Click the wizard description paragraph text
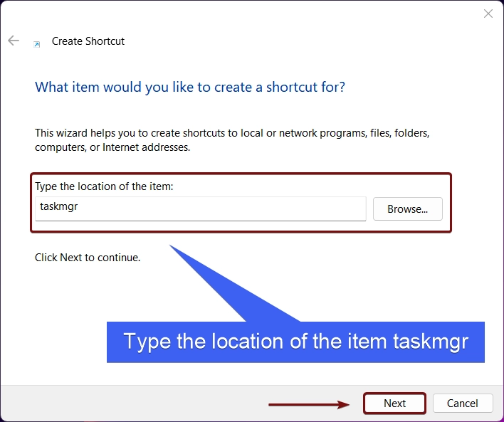 (x=232, y=140)
